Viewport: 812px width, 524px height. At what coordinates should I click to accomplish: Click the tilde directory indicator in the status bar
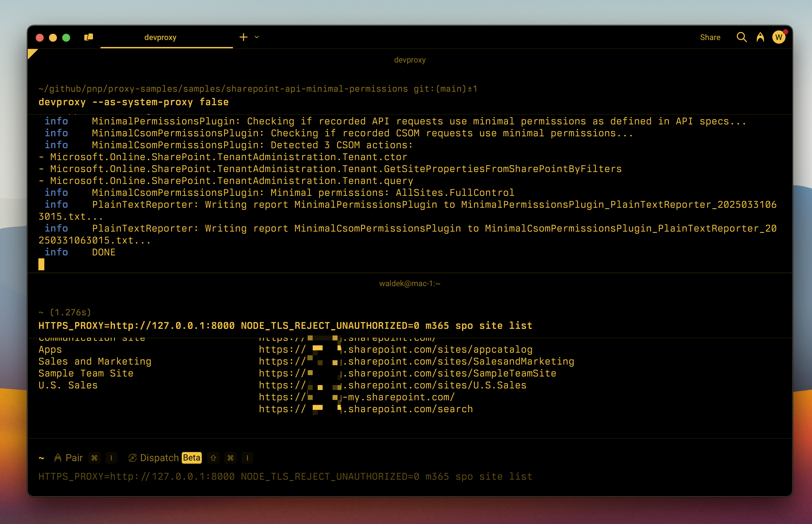coord(41,458)
